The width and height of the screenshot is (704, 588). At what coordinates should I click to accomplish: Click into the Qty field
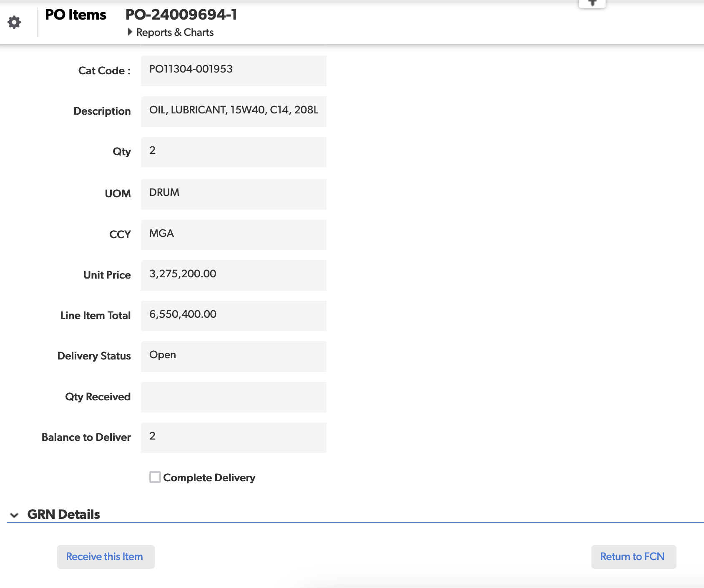tap(234, 152)
